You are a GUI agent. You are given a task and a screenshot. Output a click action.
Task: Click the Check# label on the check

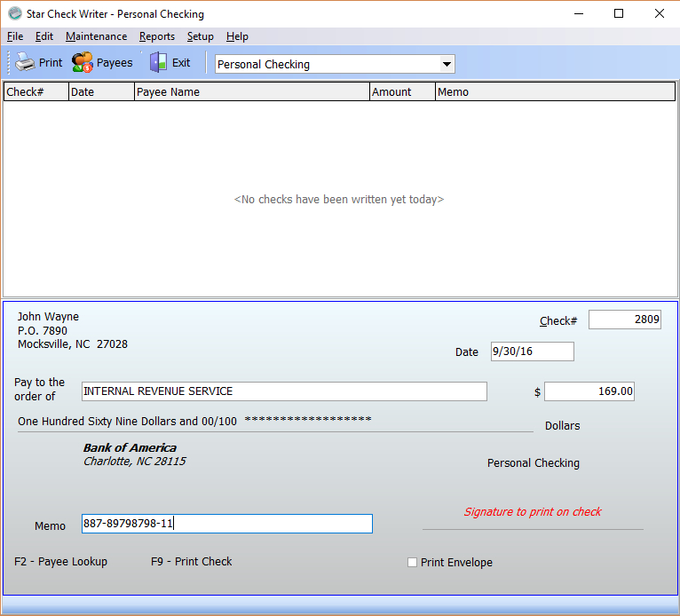(x=558, y=321)
